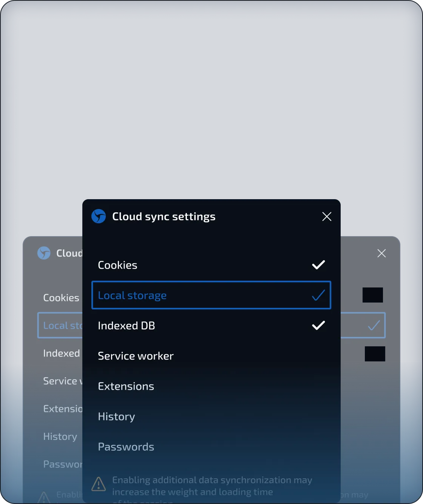Screen dimensions: 423x504
Task: Click the black box beside Cookies in background dialog
Action: click(373, 295)
